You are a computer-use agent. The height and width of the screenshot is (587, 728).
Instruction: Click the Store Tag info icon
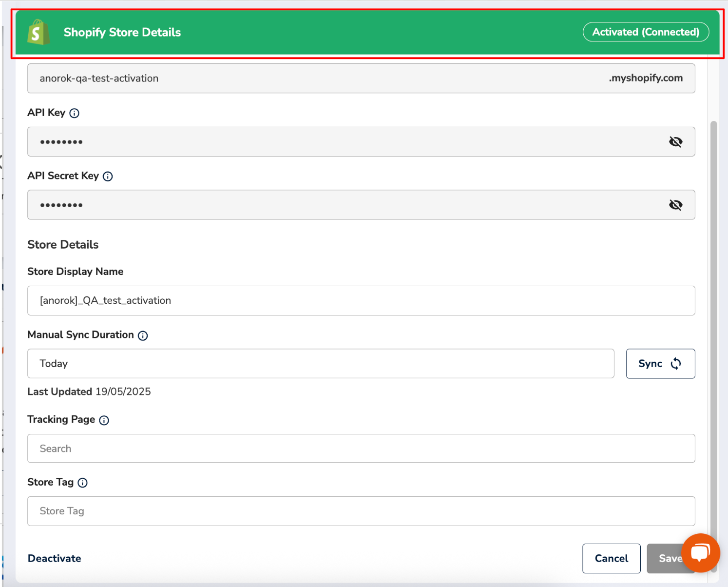coord(83,483)
